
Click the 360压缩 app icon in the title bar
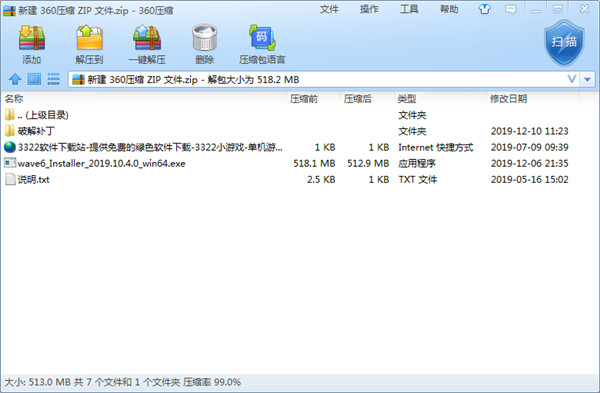pyautogui.click(x=10, y=10)
